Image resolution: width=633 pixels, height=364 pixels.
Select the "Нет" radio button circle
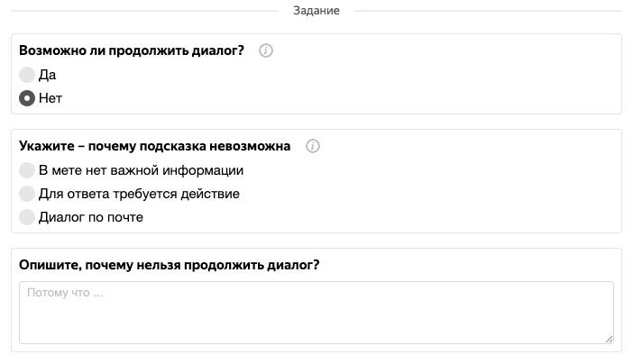(27, 98)
